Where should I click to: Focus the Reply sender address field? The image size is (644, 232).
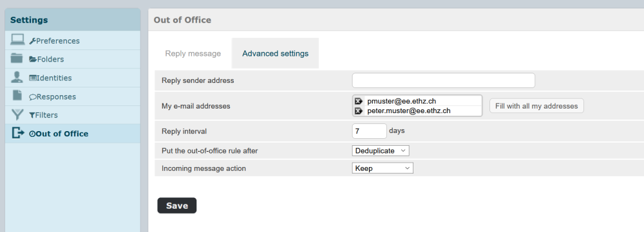click(x=444, y=80)
